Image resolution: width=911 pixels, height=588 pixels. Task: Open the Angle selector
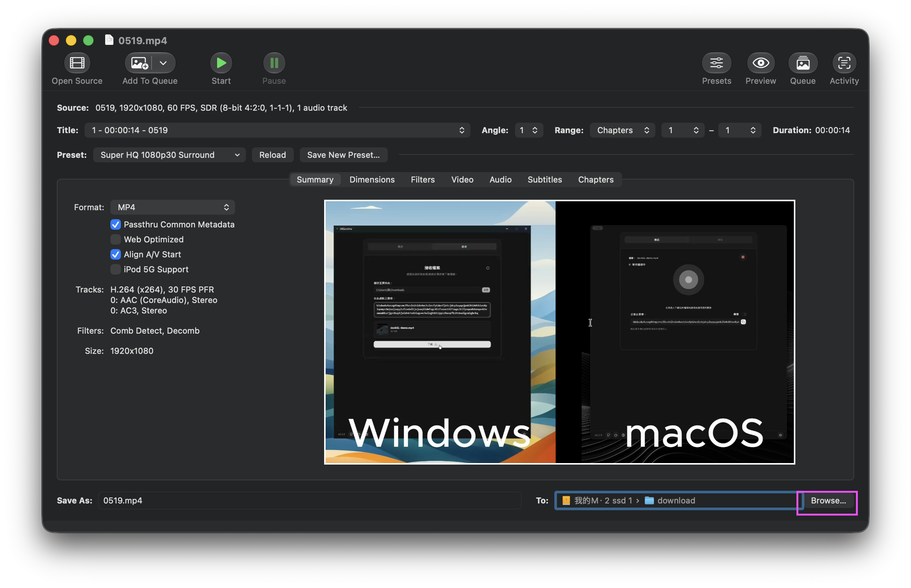click(528, 130)
